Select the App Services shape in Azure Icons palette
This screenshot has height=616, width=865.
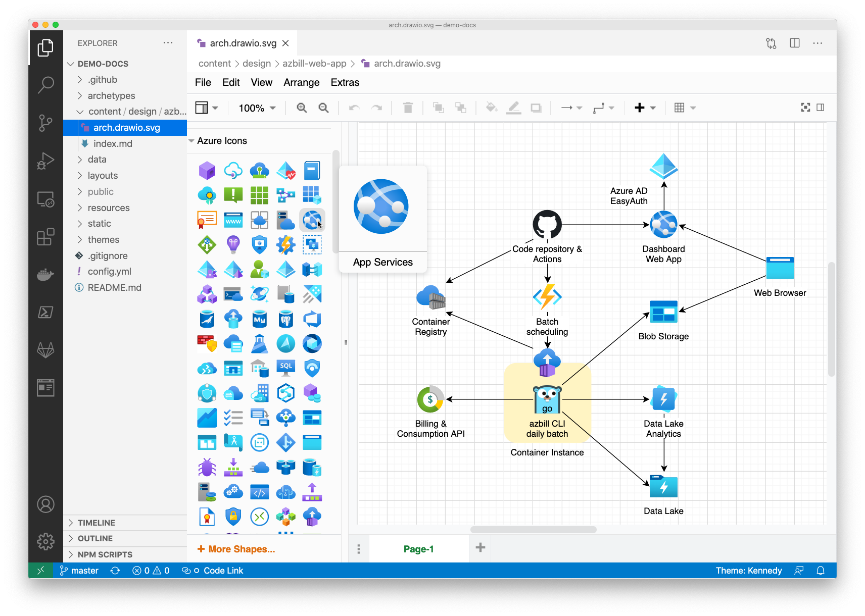click(312, 220)
